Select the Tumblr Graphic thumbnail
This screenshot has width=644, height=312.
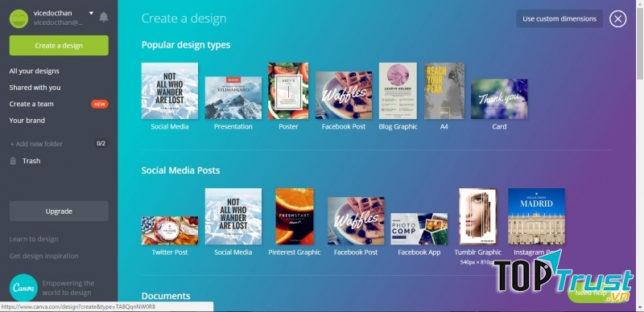click(477, 216)
